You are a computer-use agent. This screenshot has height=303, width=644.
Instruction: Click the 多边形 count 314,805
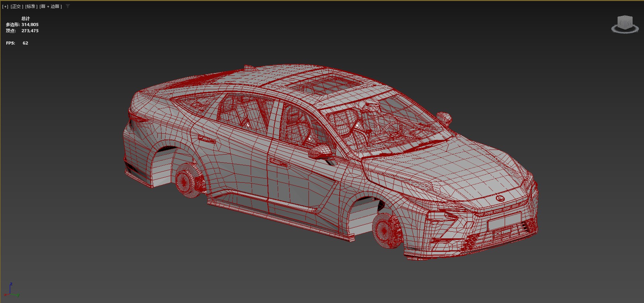[x=30, y=25]
